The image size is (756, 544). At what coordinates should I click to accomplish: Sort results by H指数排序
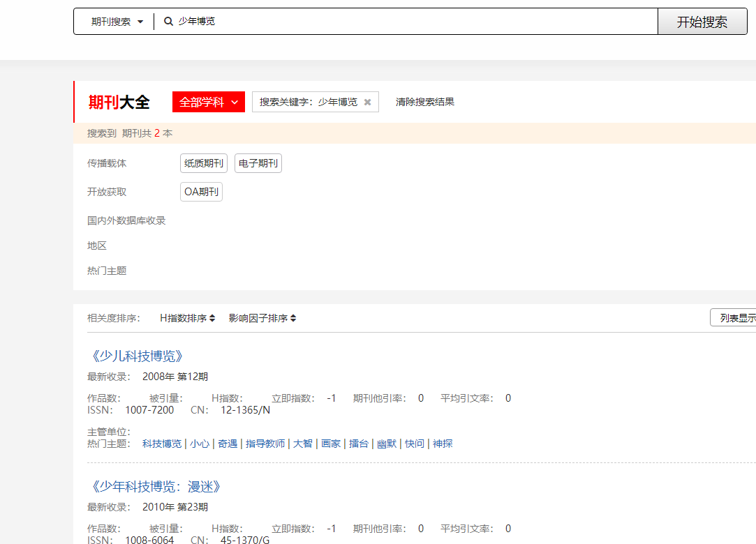188,318
